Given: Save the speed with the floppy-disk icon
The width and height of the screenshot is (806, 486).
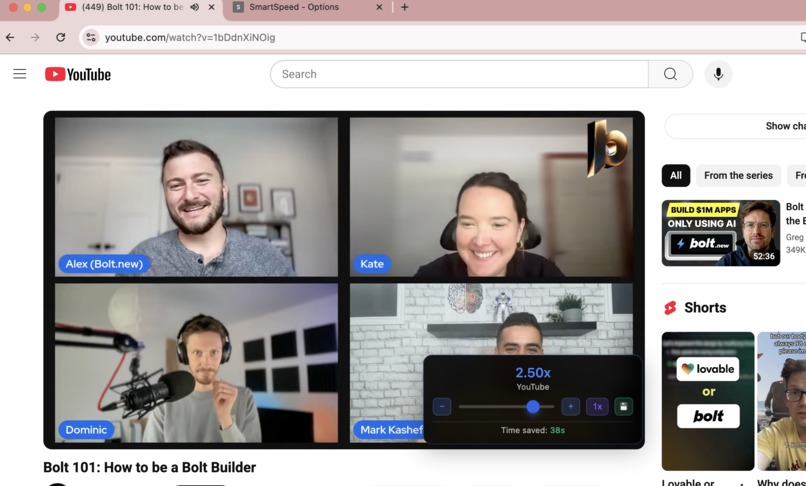Looking at the screenshot, I should click(x=624, y=406).
